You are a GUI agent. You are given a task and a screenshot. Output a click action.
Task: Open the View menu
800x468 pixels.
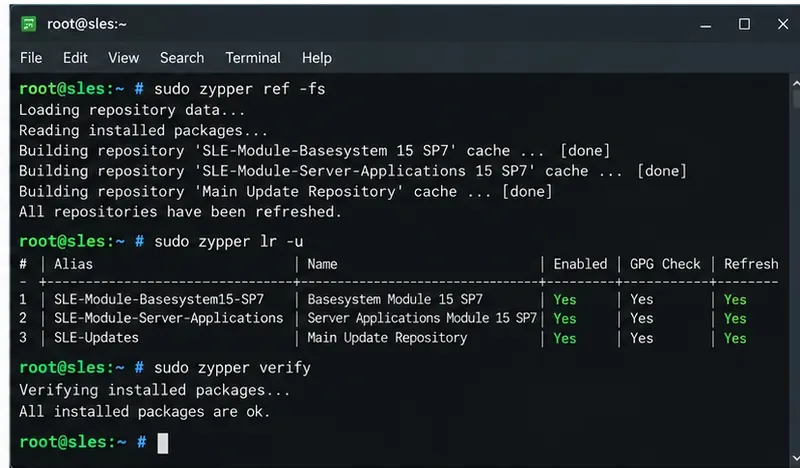(123, 58)
